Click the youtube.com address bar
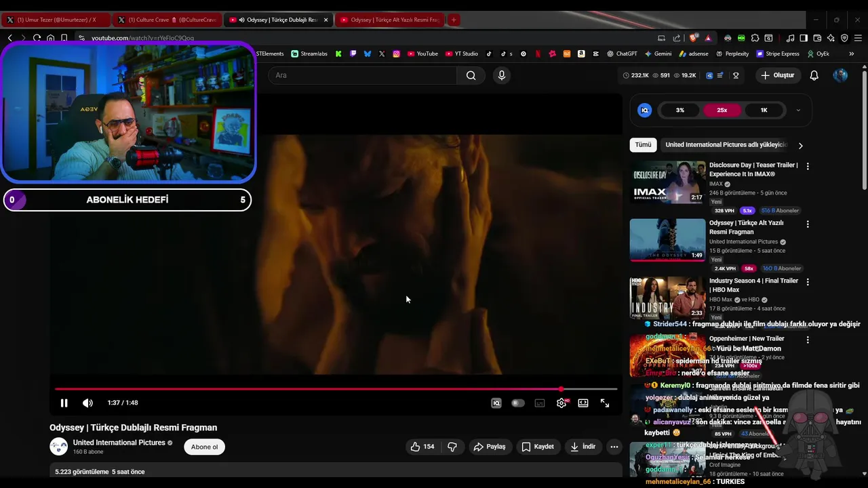The width and height of the screenshot is (868, 488). pyautogui.click(x=366, y=38)
